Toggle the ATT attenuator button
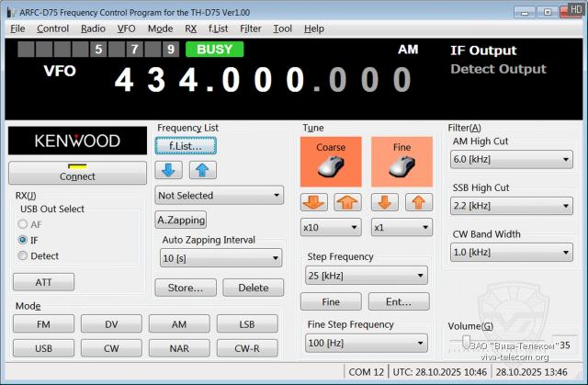Screen dimensions: 588x385 pyautogui.click(x=43, y=282)
